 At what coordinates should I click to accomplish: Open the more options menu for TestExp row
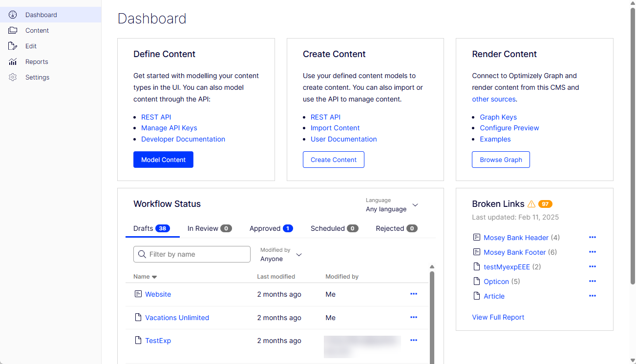[414, 340]
